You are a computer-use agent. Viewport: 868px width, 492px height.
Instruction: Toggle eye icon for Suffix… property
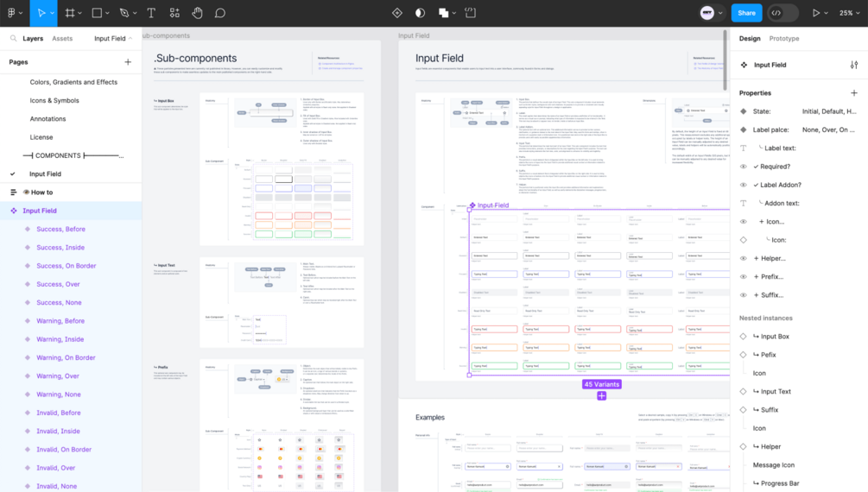pyautogui.click(x=744, y=295)
